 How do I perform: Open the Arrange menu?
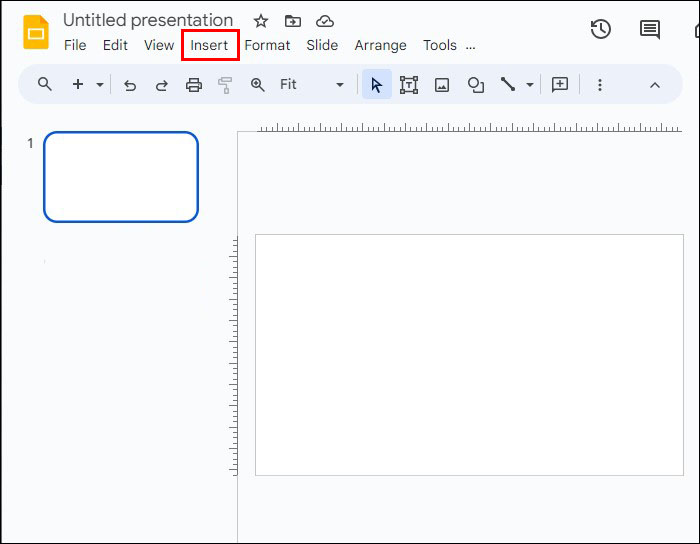tap(380, 45)
